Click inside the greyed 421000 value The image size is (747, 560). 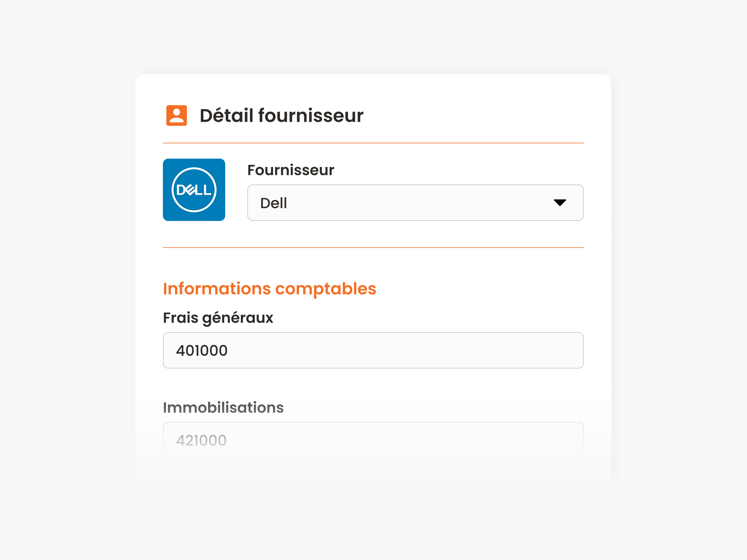[201, 440]
